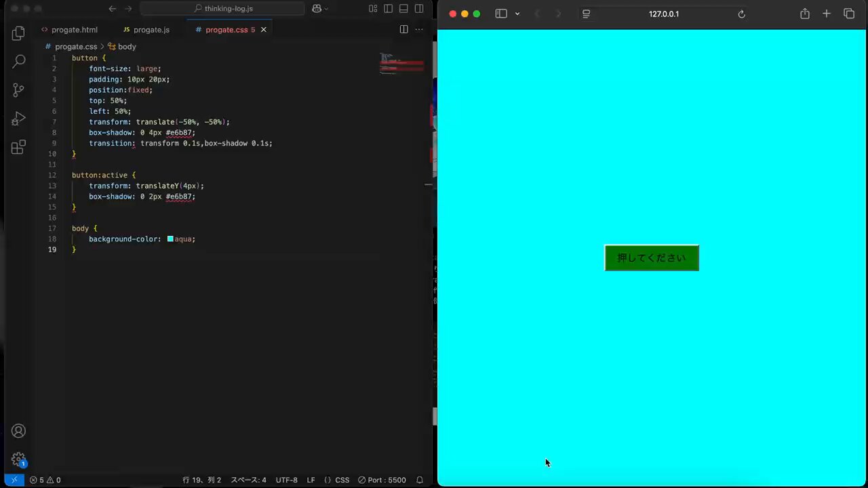868x488 pixels.
Task: Open the Safari sidebar dropdown chevron
Action: [517, 14]
